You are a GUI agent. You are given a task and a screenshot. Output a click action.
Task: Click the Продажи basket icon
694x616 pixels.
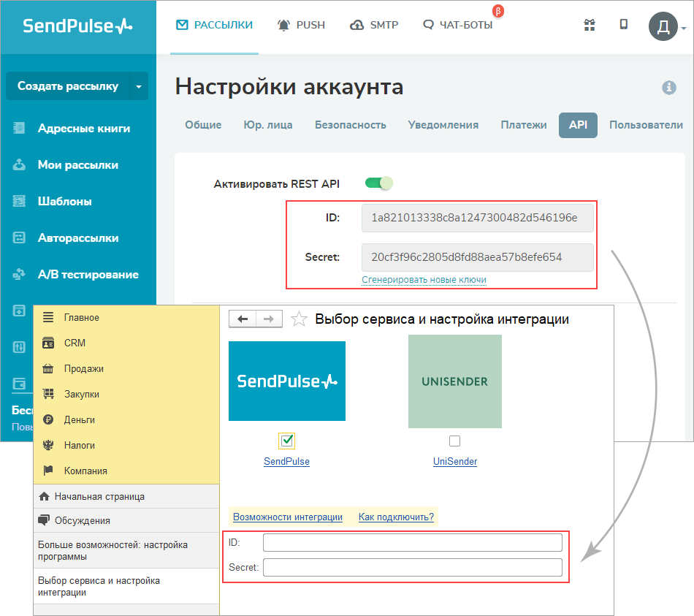(48, 368)
